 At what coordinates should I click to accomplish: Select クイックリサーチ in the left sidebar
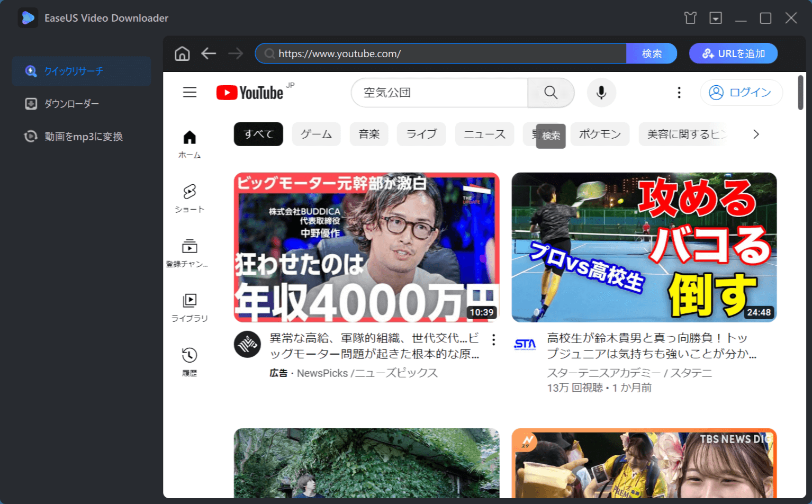pos(82,71)
